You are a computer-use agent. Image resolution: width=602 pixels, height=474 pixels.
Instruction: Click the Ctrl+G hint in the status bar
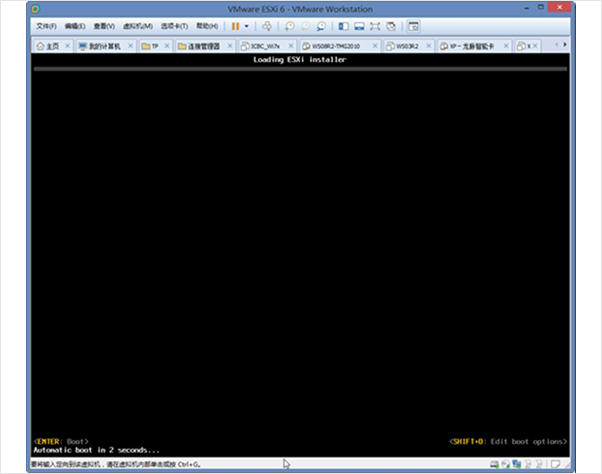pos(116,464)
